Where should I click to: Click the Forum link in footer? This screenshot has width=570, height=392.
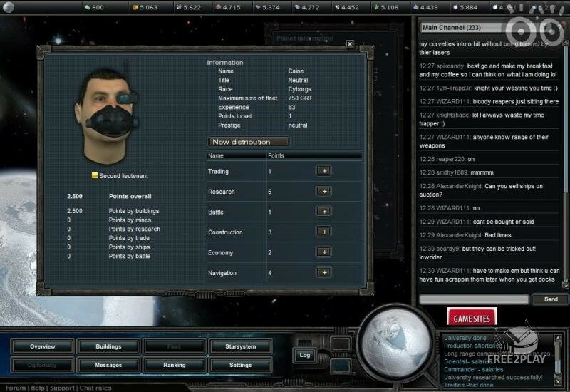pos(16,388)
